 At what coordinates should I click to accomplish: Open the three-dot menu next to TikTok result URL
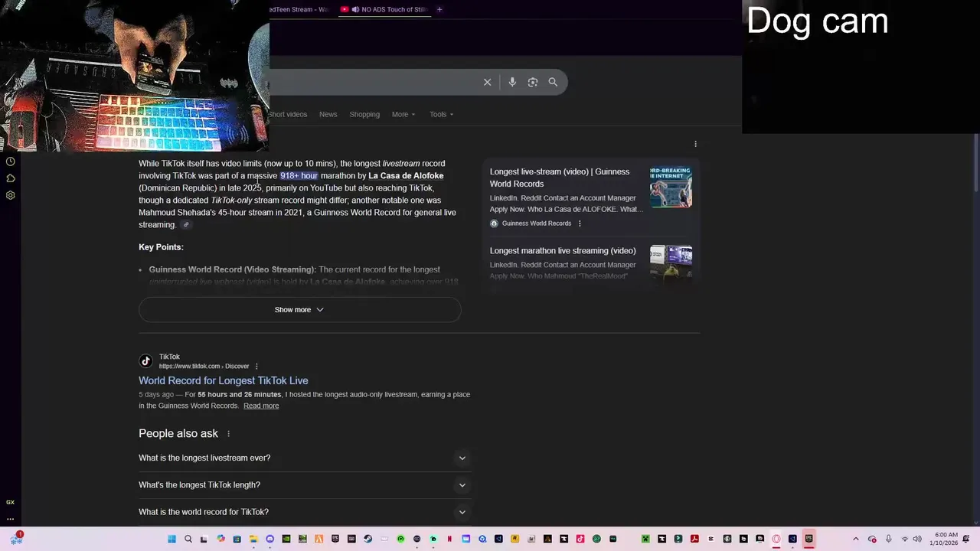[x=256, y=367]
